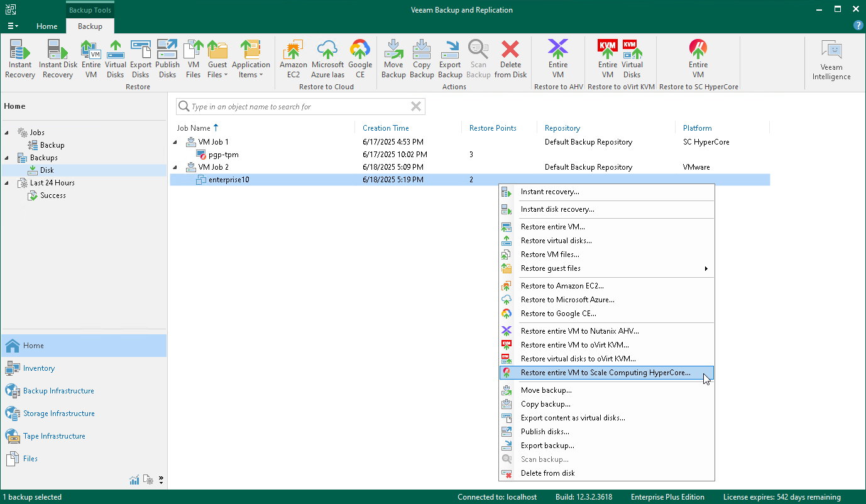The image size is (866, 504).
Task: Open the Publish Disks tool
Action: pos(167,59)
